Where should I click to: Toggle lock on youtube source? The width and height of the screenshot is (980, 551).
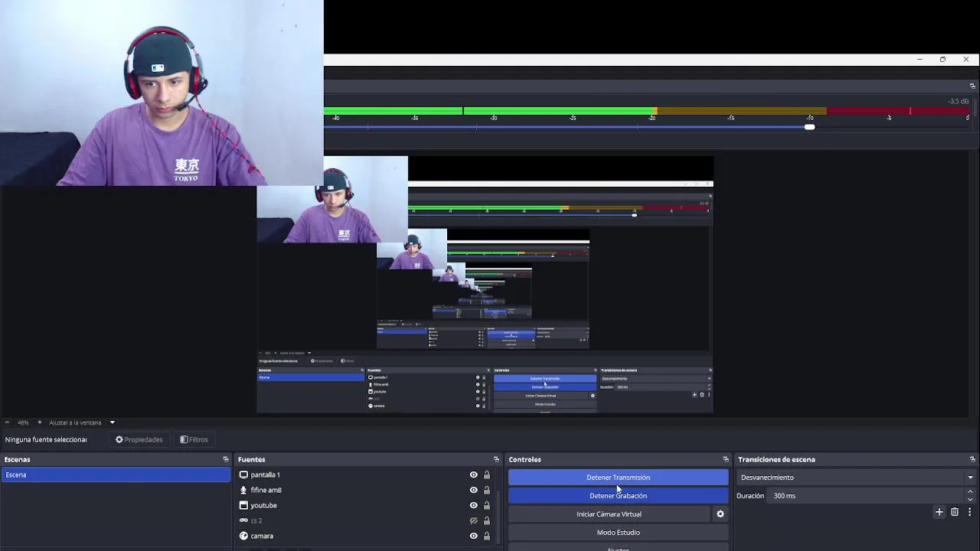pos(486,505)
